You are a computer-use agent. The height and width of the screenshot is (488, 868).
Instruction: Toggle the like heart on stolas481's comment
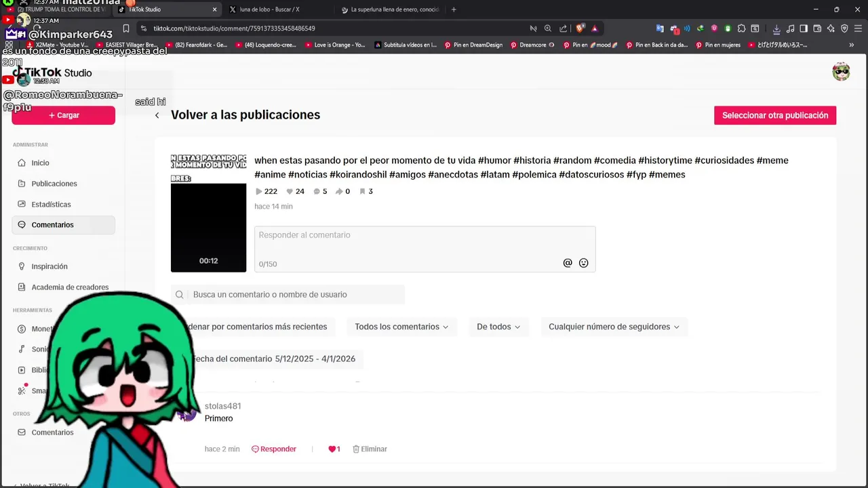[332, 449]
